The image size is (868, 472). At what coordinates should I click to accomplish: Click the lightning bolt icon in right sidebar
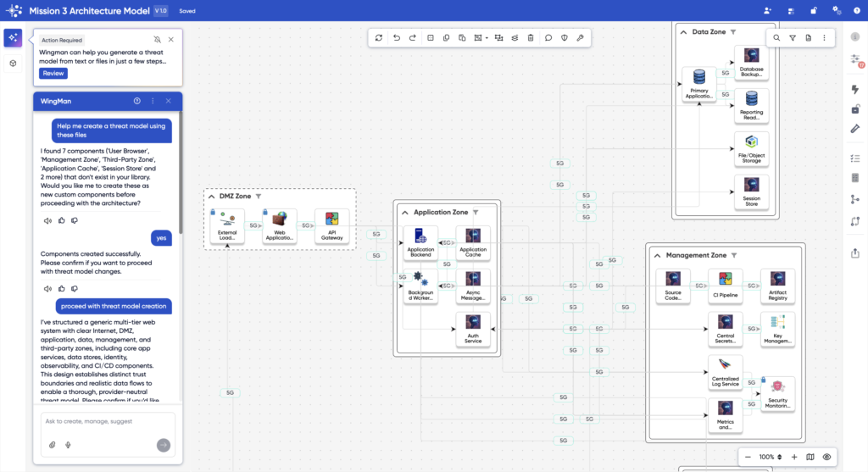(x=854, y=89)
